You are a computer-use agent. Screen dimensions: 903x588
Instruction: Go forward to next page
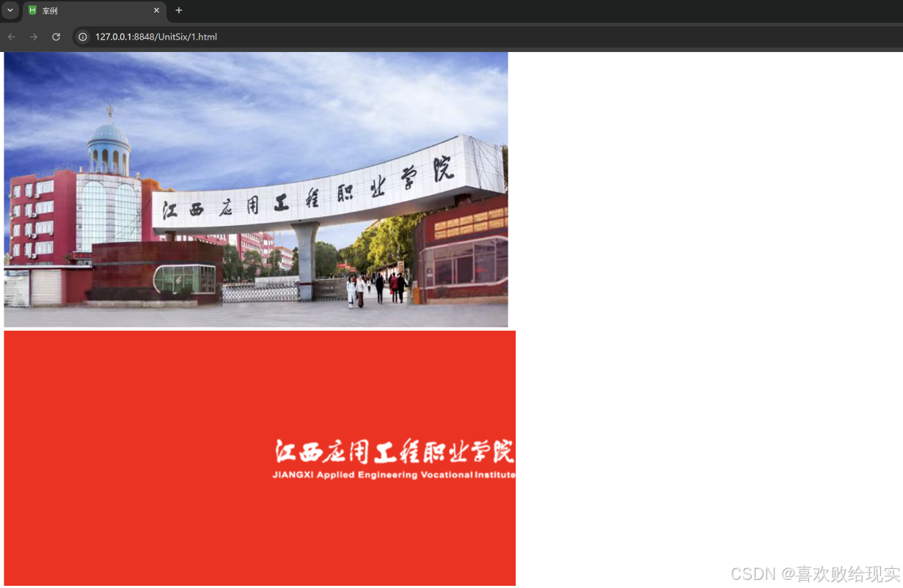[34, 37]
